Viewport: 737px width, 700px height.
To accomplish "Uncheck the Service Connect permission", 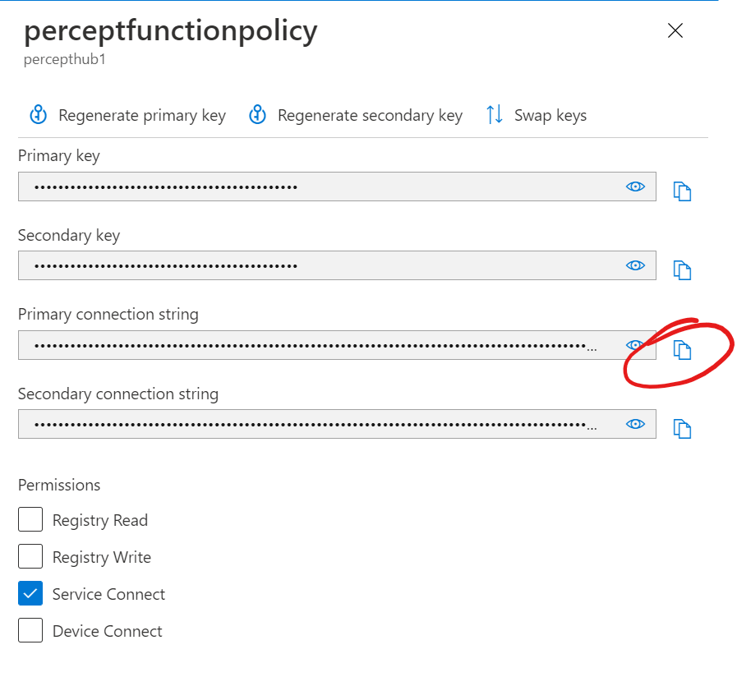I will coord(30,594).
